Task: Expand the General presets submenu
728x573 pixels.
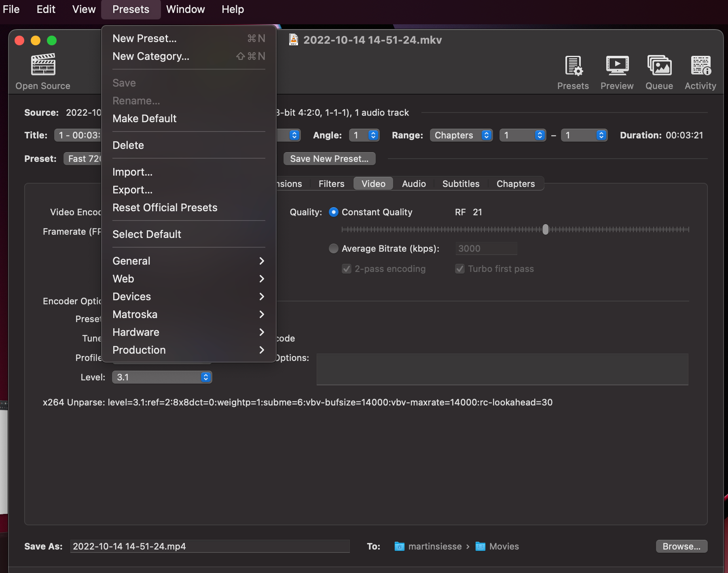Action: (189, 261)
